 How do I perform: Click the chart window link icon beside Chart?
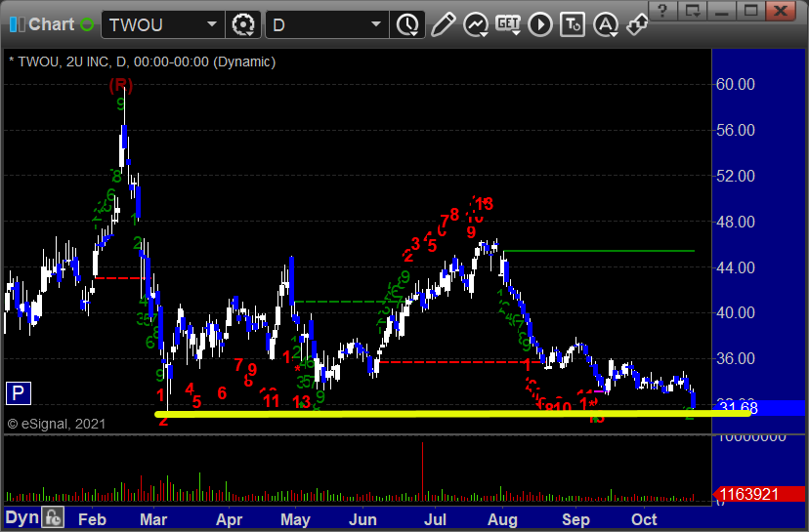coord(18,24)
